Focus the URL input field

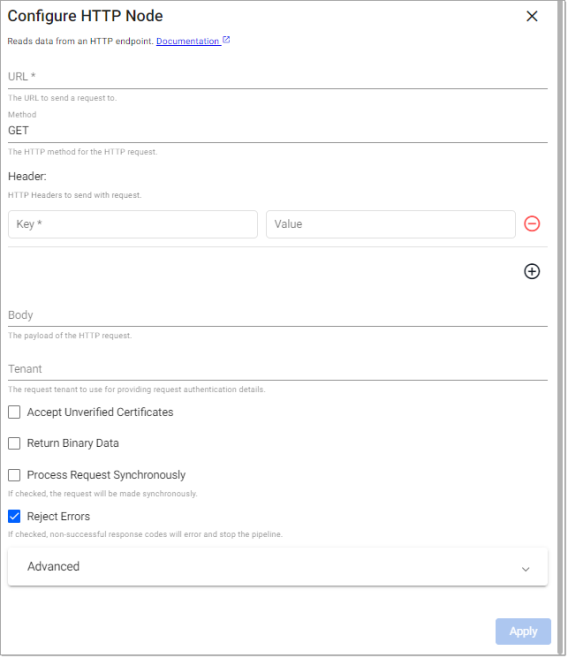278,77
